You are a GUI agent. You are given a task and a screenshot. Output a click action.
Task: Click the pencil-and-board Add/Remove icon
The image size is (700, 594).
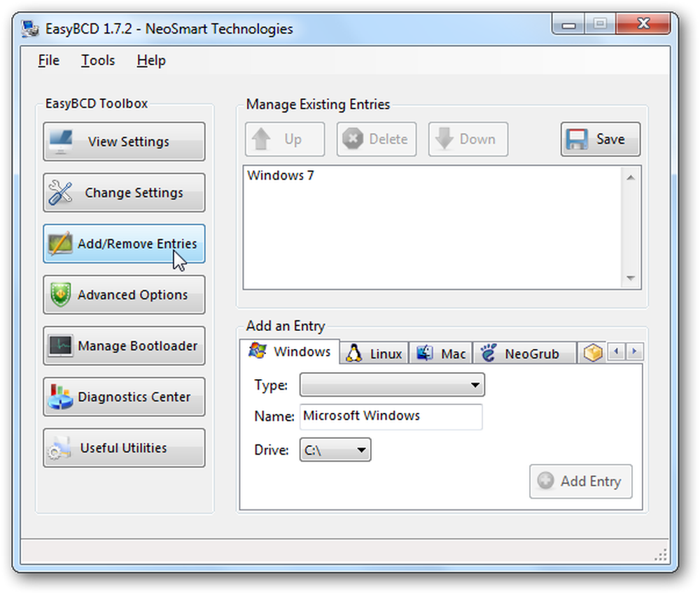pyautogui.click(x=60, y=243)
